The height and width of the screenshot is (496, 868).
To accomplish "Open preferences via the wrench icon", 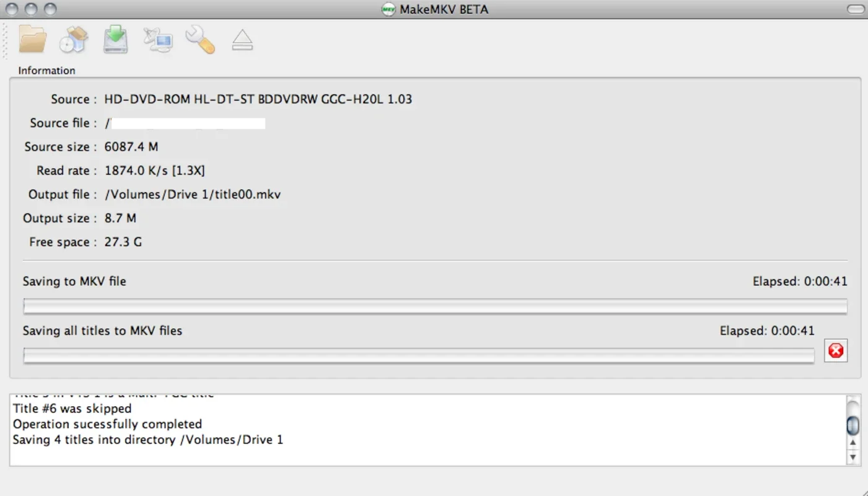I will point(199,39).
